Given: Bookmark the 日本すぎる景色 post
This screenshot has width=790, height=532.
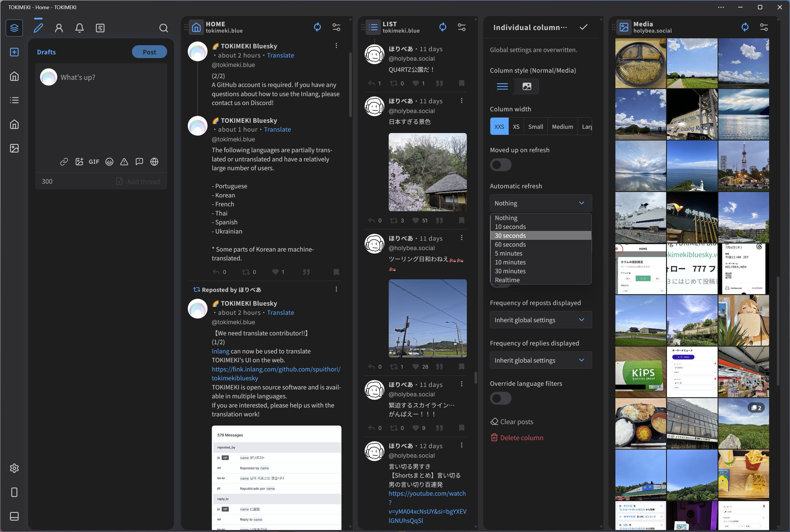Looking at the screenshot, I should pos(461,220).
